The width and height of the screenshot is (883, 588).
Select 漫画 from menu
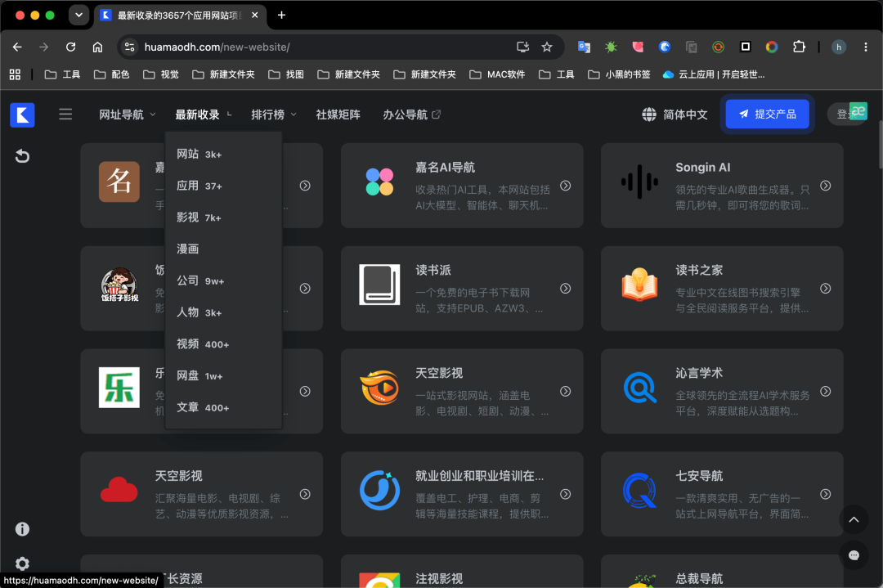click(223, 249)
